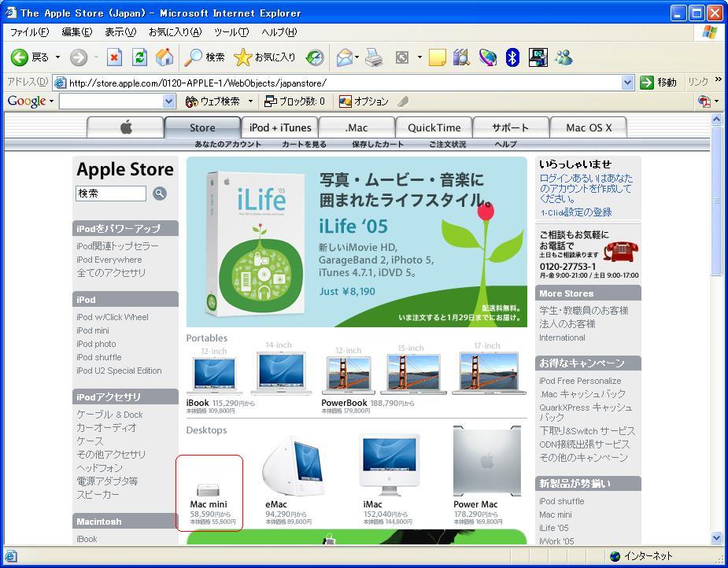
Task: Expand the address bar URL dropdown
Action: point(628,83)
